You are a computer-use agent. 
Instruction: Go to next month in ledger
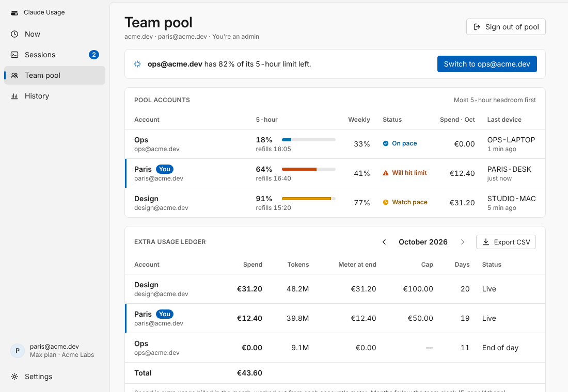pyautogui.click(x=463, y=242)
